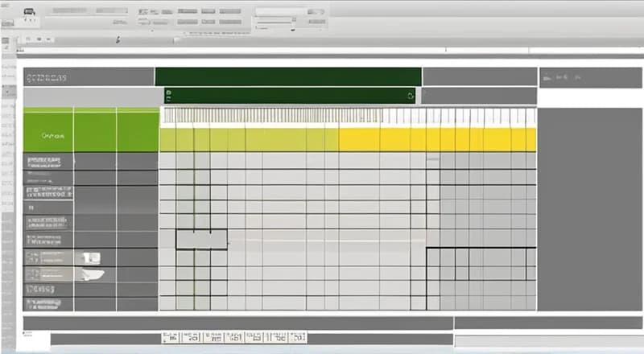644x354 pixels.
Task: Click the first small icon in the second toolbar row
Action: pos(28,39)
